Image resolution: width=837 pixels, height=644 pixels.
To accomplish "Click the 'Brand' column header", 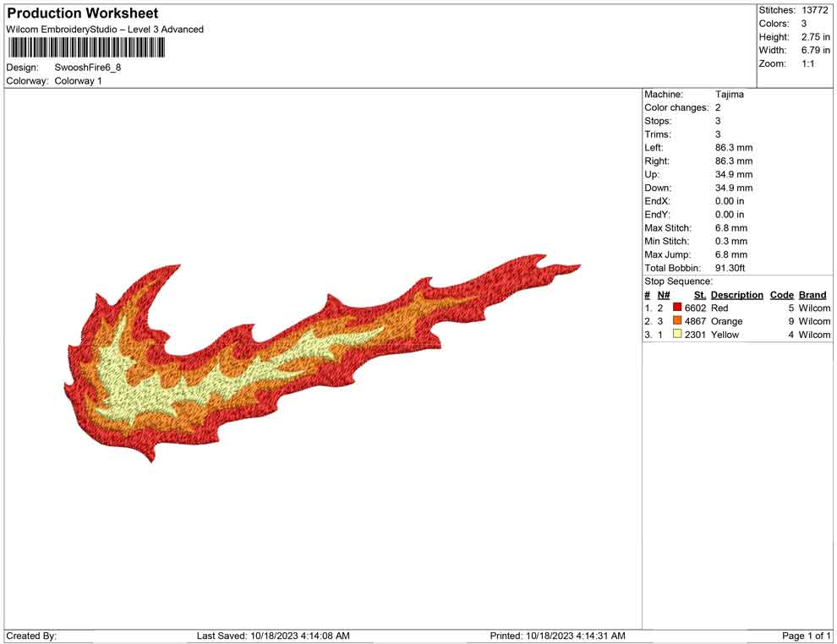I will (x=812, y=295).
